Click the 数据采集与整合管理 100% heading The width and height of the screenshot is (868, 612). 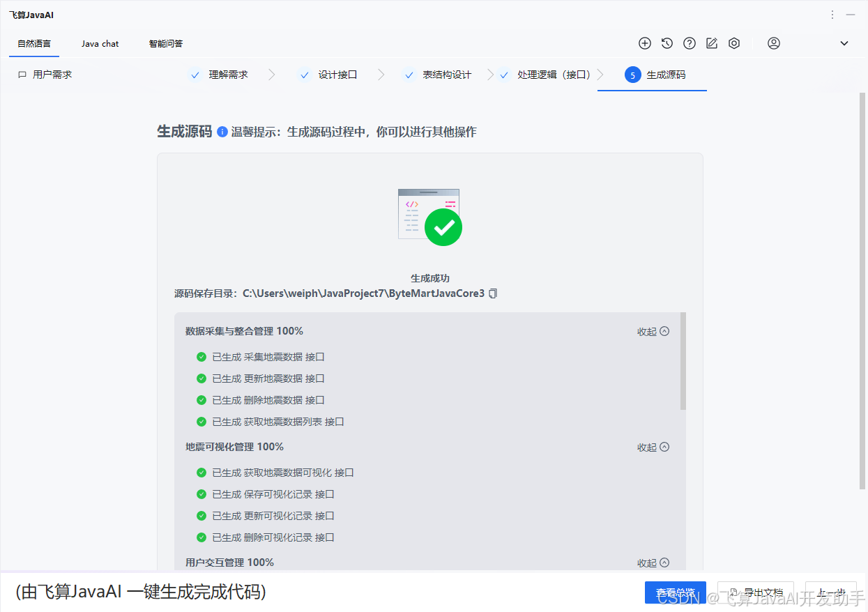click(x=244, y=331)
